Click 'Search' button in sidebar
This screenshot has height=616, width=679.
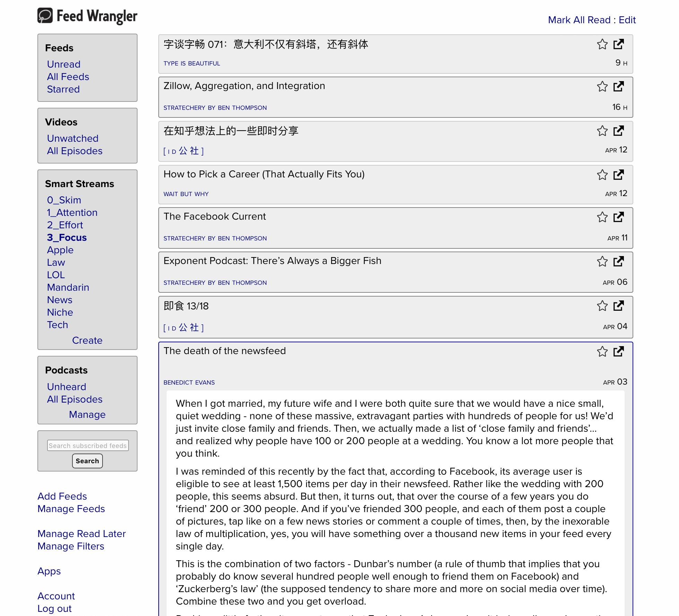coord(88,461)
